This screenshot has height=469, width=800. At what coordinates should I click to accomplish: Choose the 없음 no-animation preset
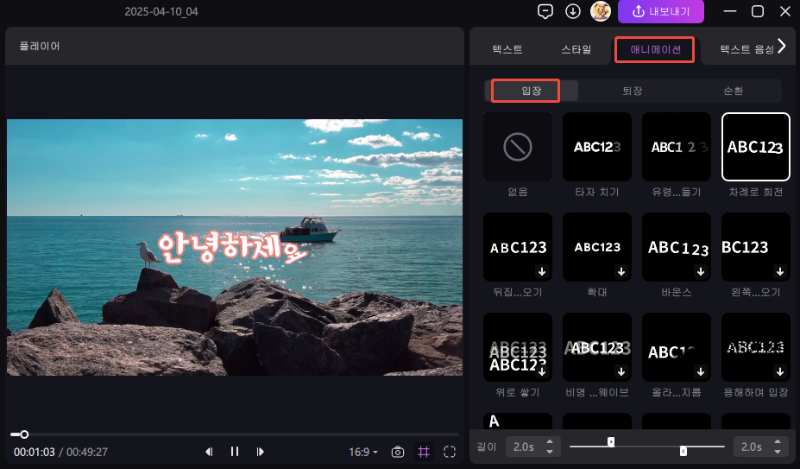click(x=517, y=147)
